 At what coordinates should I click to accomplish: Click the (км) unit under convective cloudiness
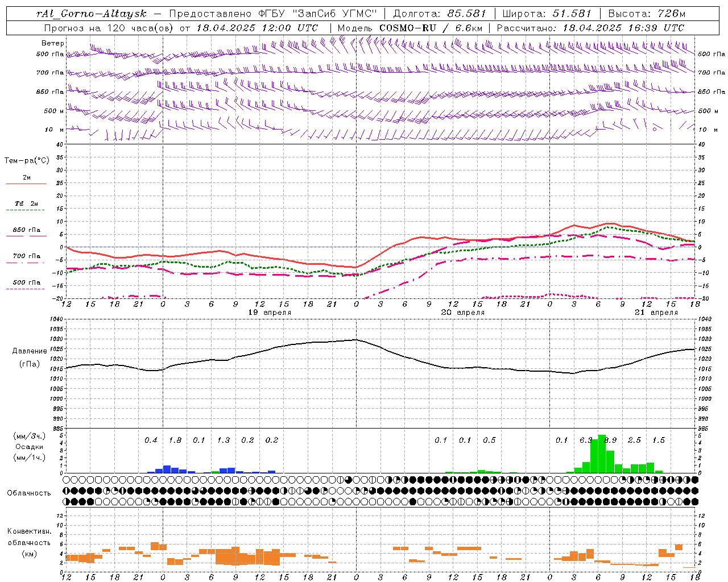coord(30,553)
